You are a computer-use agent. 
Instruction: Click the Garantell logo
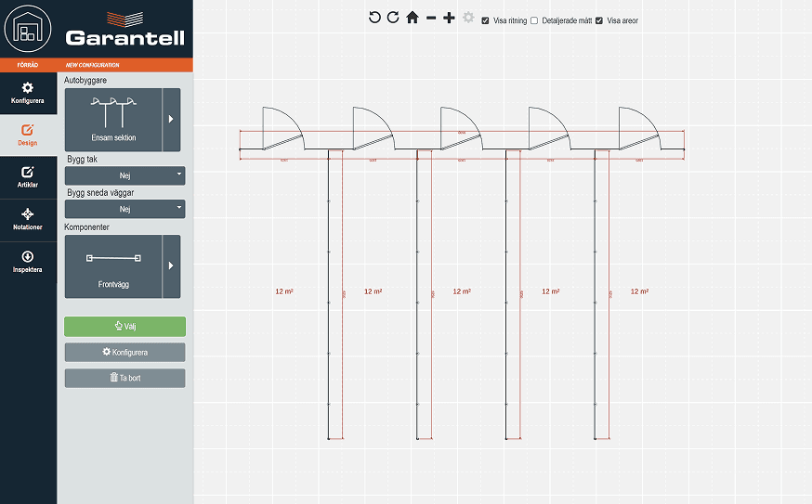[124, 30]
